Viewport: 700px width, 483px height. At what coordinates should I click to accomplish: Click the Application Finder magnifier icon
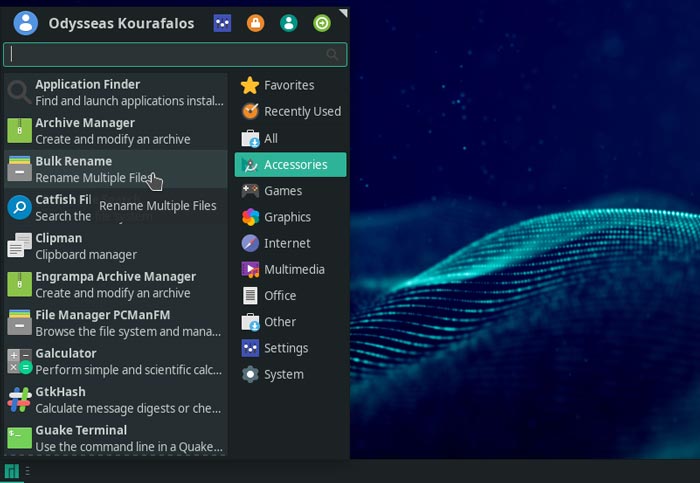click(x=19, y=92)
